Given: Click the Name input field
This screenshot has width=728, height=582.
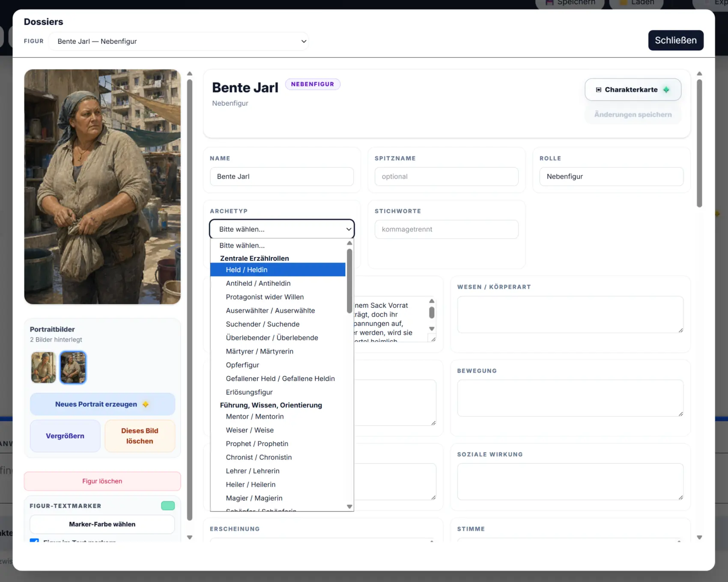Looking at the screenshot, I should pos(282,177).
